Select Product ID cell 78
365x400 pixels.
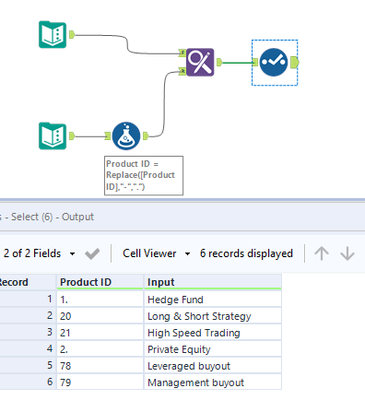click(100, 366)
